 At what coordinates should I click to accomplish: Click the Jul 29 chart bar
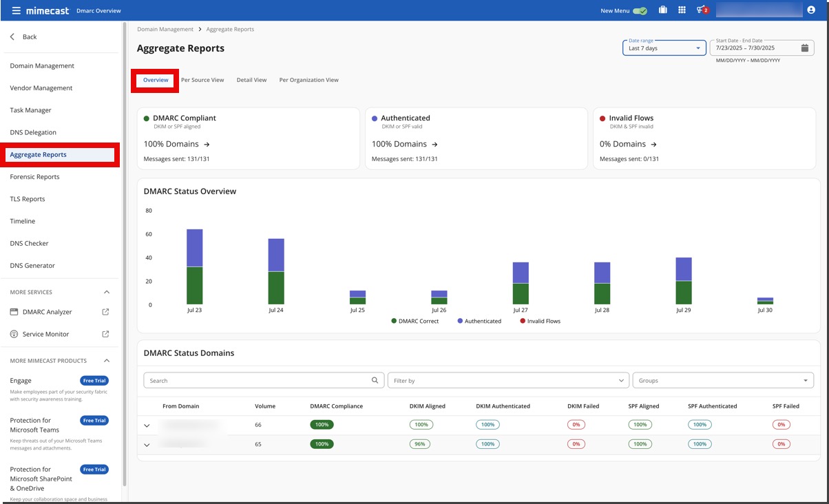[x=684, y=281]
